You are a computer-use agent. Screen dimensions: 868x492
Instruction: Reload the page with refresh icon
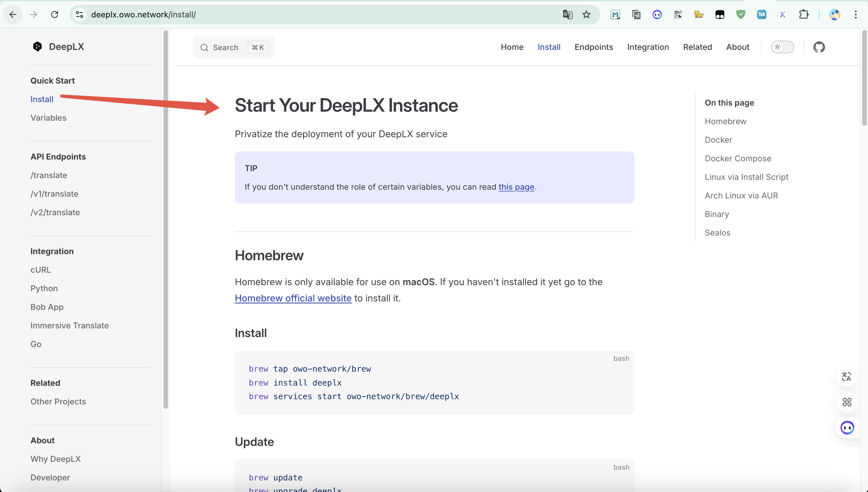point(55,15)
